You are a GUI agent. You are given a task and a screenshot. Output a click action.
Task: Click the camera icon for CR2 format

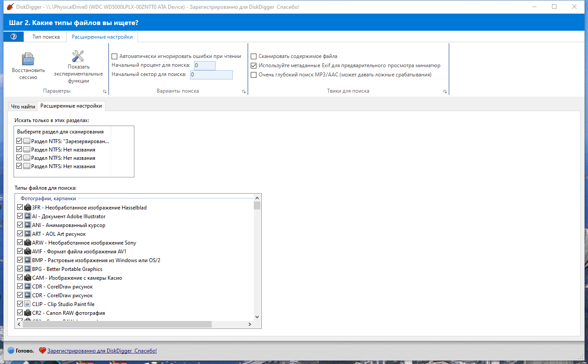28,313
